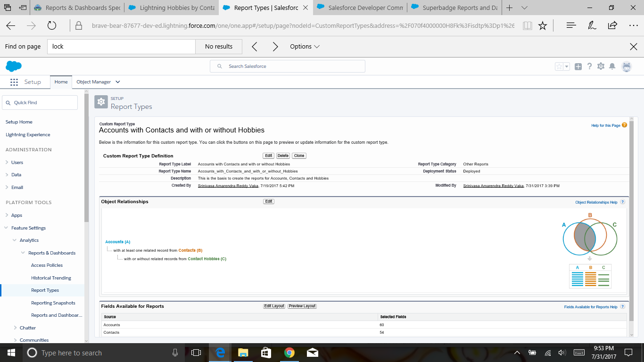Collapse the Reports & Dashboards tree node
644x362 pixels.
pos(24,253)
